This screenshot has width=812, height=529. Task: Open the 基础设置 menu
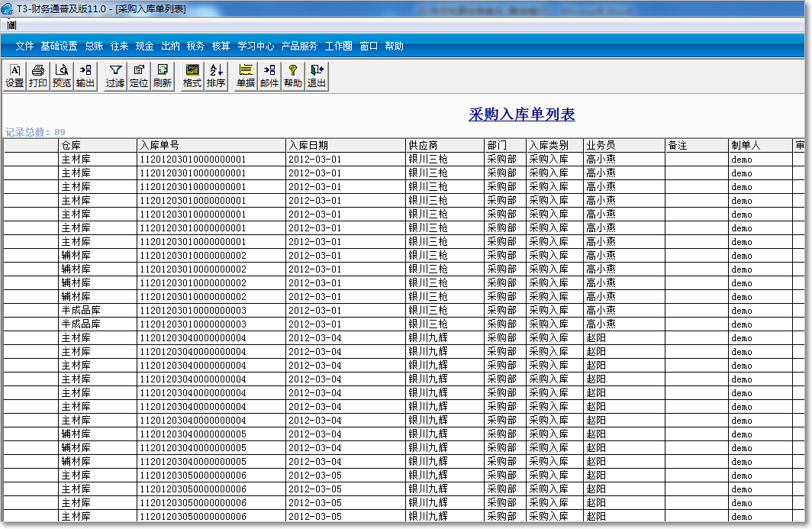tap(60, 46)
